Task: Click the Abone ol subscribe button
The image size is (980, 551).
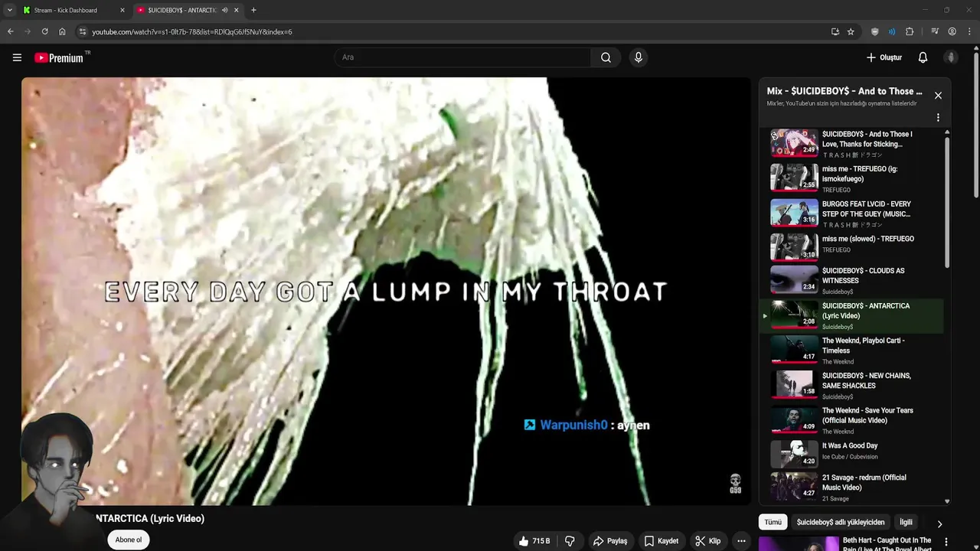Action: [x=129, y=540]
